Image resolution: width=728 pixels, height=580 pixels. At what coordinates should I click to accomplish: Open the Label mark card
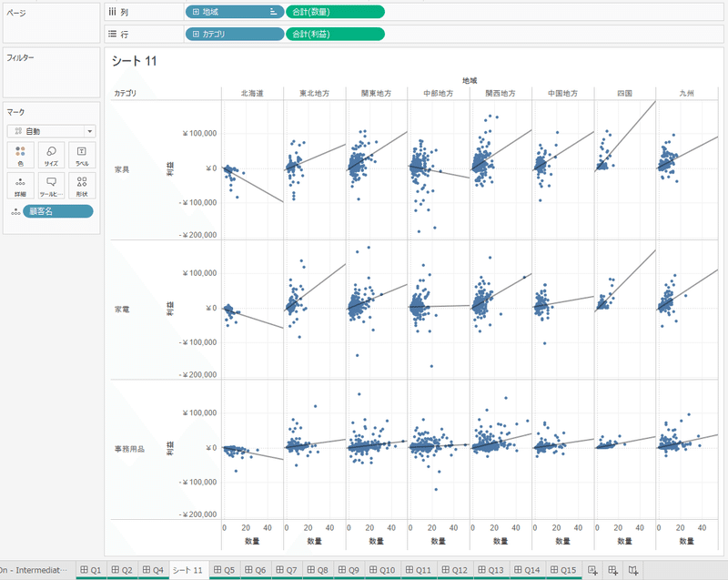click(82, 155)
